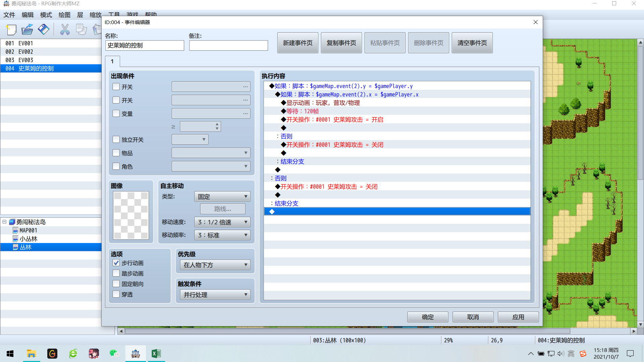Open File Explorer from taskbar
Image resolution: width=644 pixels, height=362 pixels.
(31, 354)
